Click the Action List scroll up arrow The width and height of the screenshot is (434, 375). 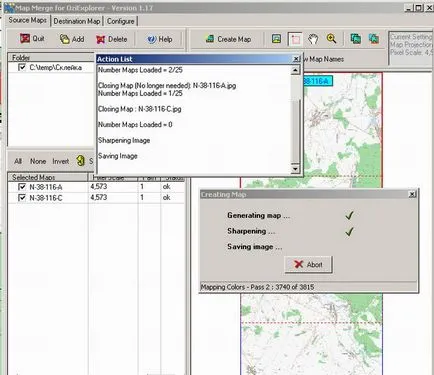pos(295,70)
